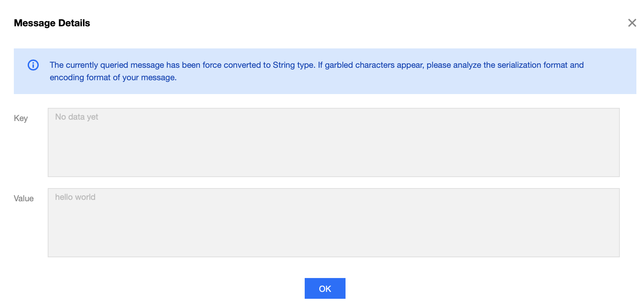644x305 pixels.
Task: Click the 'hello world' value text
Action: (x=75, y=197)
